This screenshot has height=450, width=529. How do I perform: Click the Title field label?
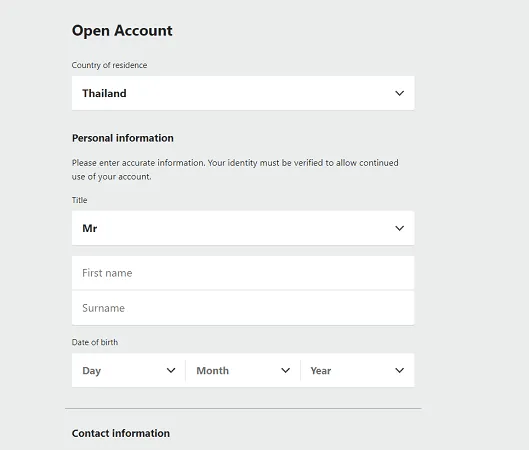[79, 200]
